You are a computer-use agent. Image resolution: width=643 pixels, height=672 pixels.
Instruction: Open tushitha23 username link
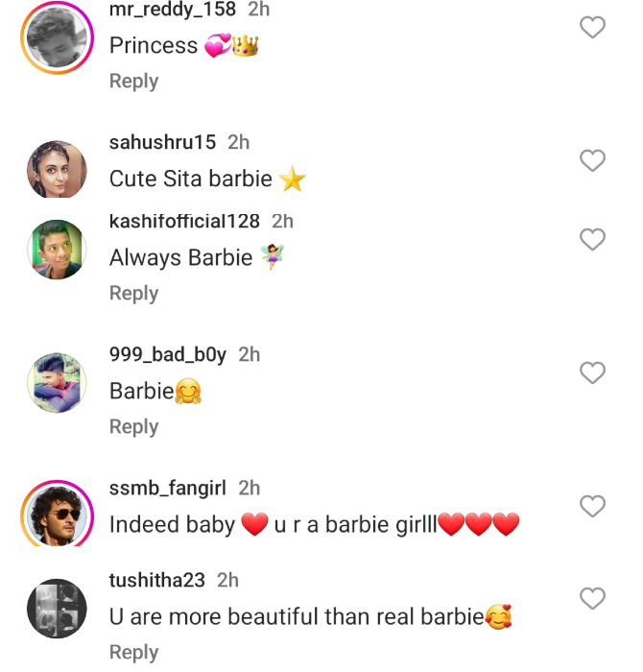click(157, 581)
